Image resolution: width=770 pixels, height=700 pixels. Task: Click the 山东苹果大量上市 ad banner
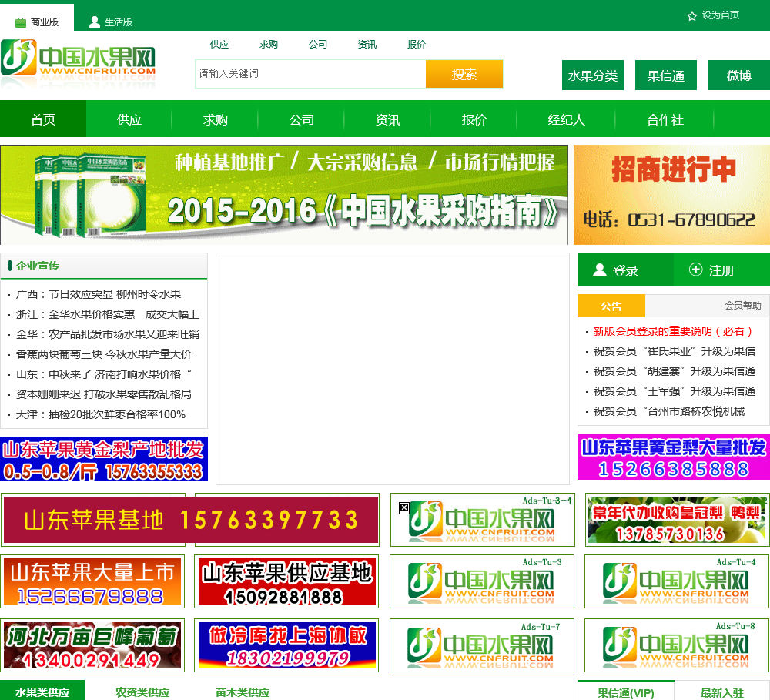92,581
